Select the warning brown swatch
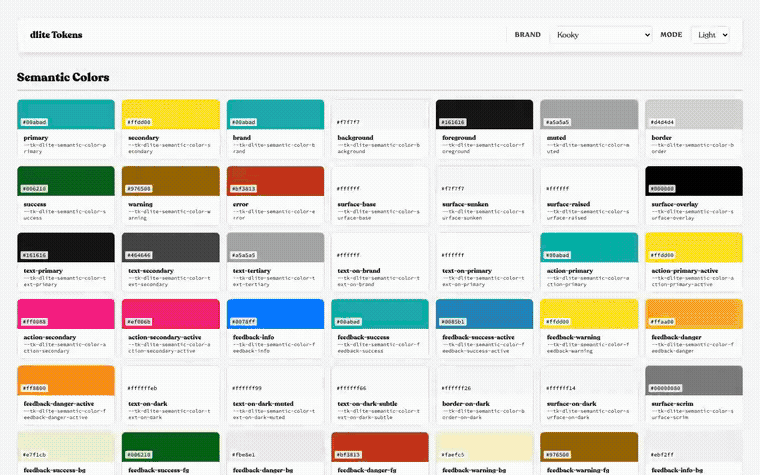Image resolution: width=760 pixels, height=475 pixels. coord(171,181)
